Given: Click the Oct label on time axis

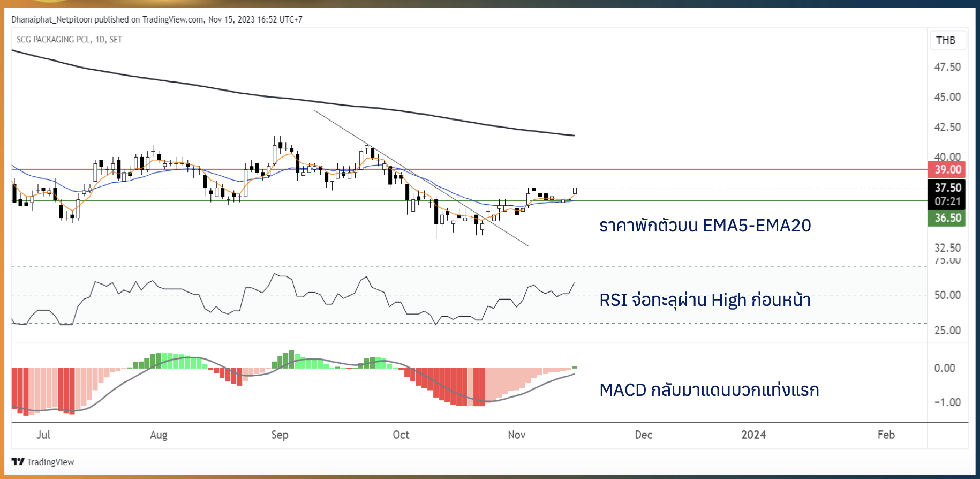Looking at the screenshot, I should (x=401, y=435).
